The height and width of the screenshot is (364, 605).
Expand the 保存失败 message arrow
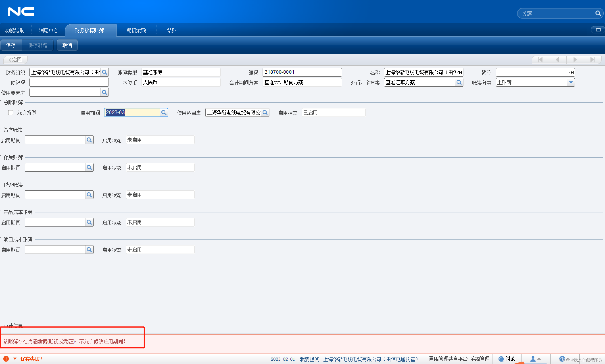15,359
